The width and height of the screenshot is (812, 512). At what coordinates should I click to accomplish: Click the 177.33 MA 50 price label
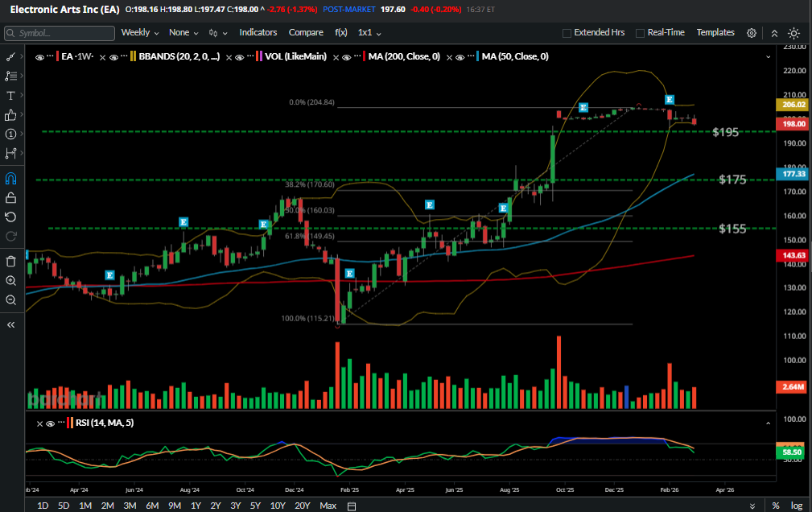point(791,174)
